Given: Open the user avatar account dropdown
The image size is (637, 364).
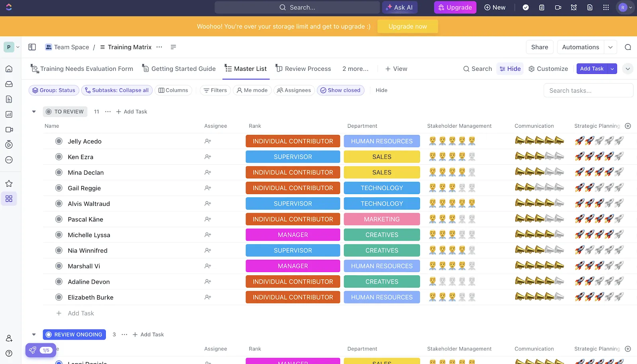Looking at the screenshot, I should [625, 7].
